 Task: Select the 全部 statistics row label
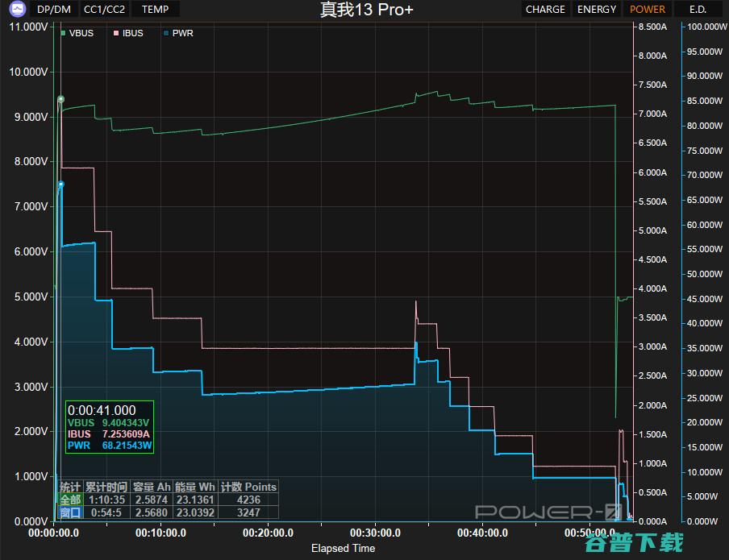pos(70,500)
